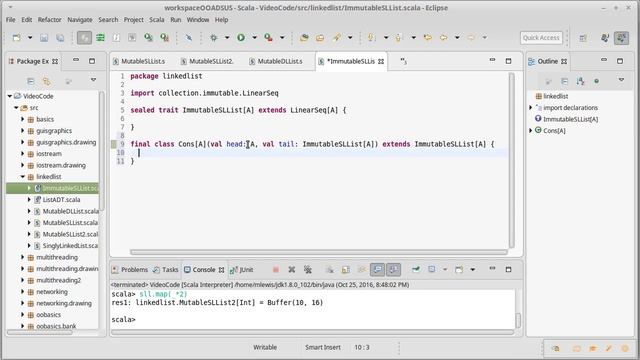Click the Previous Annotation icon

[399, 38]
